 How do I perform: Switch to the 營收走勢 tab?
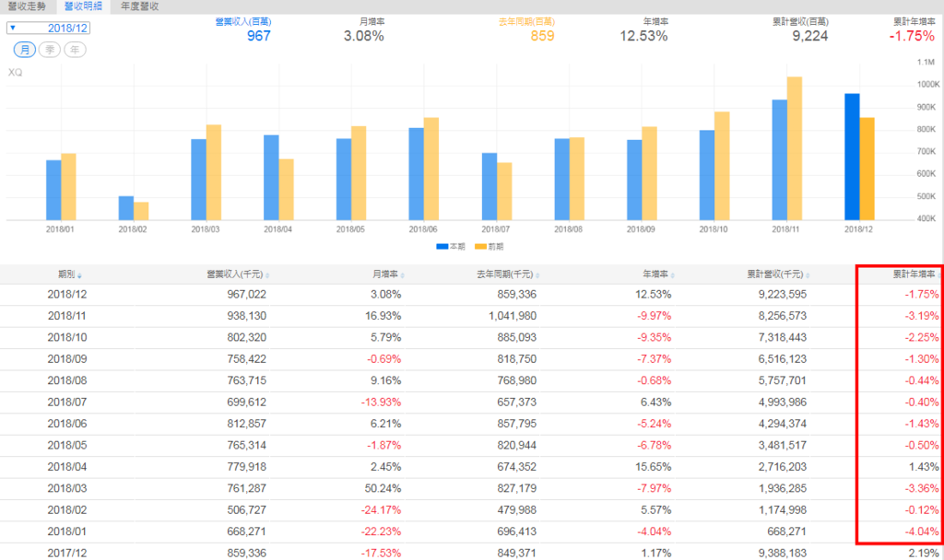[27, 6]
